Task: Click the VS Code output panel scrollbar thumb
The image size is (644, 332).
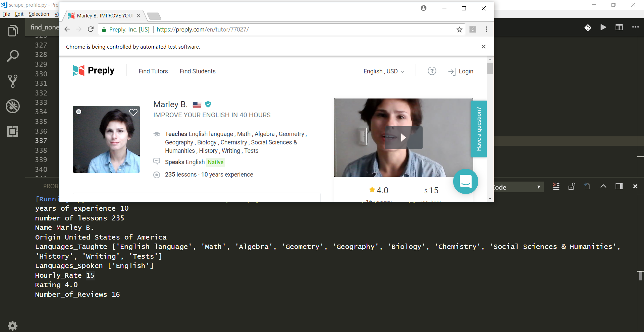Action: 640,275
